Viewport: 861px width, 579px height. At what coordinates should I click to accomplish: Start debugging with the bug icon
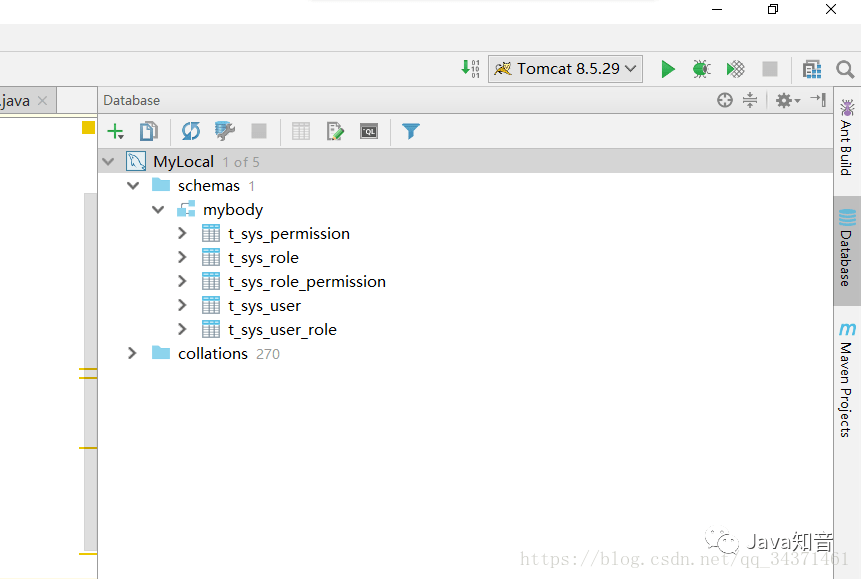[x=702, y=69]
